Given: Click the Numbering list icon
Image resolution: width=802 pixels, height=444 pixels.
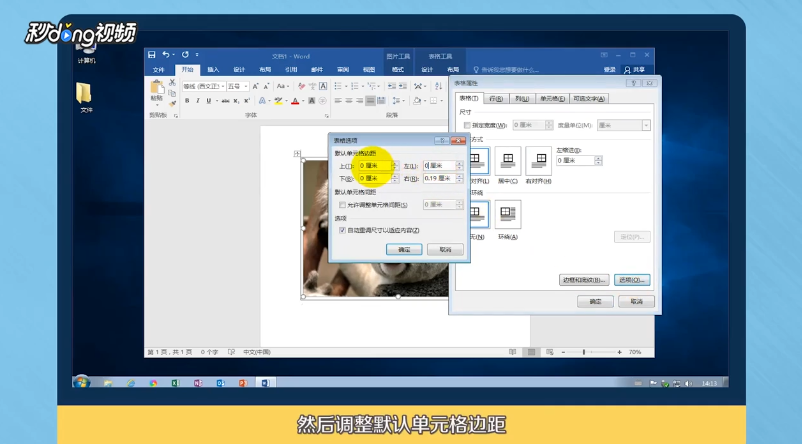Looking at the screenshot, I should tap(355, 86).
